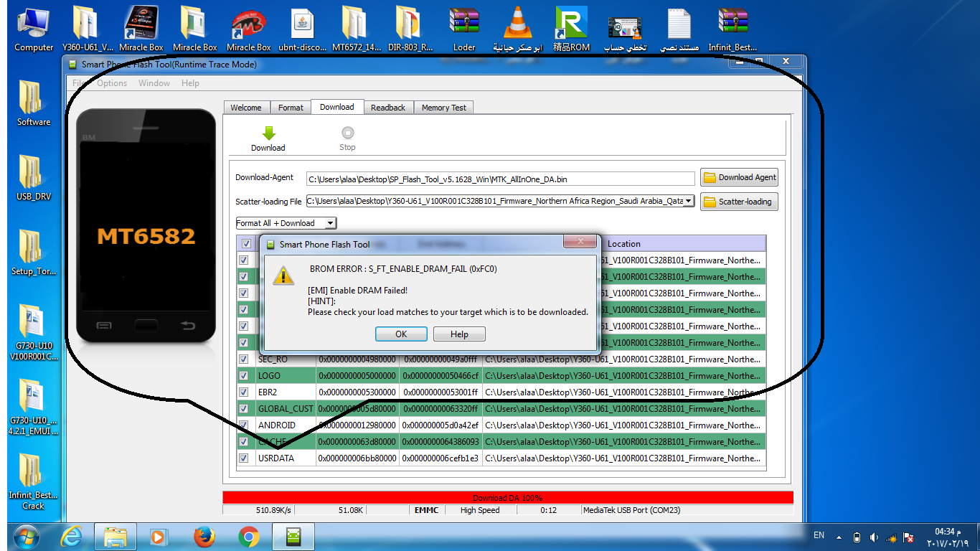Image resolution: width=980 pixels, height=551 pixels.
Task: Open the 精品ROM shortcut icon
Action: click(572, 29)
